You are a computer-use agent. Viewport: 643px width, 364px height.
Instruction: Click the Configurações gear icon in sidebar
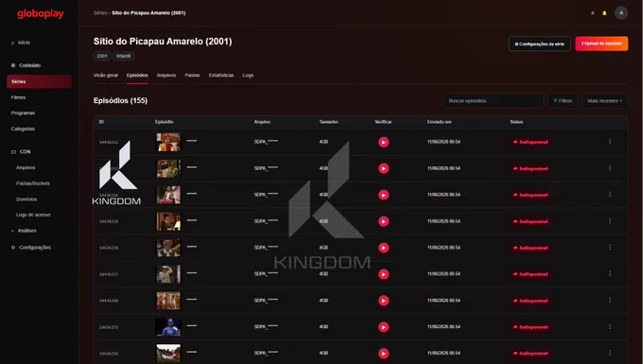13,248
